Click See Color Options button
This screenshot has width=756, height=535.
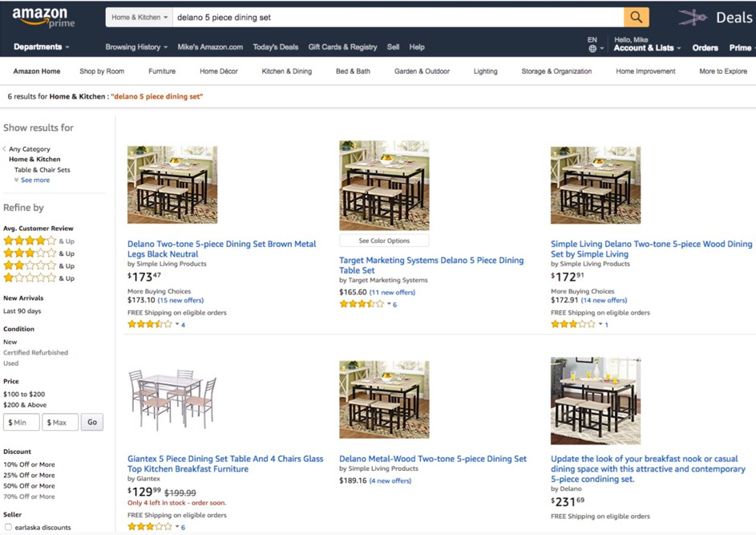pos(384,241)
